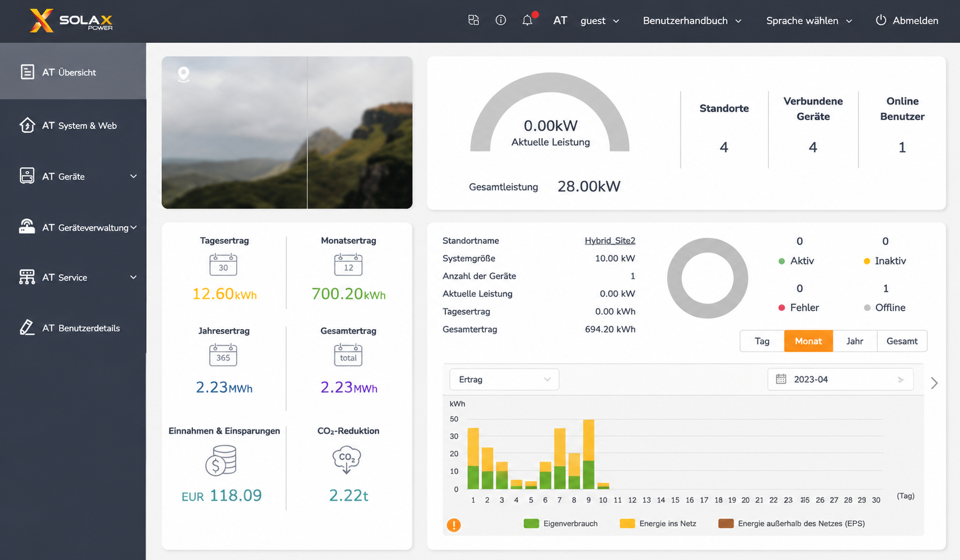Click the Einnahmen & Einsparungen coins icon
The height and width of the screenshot is (560, 960).
[x=221, y=460]
